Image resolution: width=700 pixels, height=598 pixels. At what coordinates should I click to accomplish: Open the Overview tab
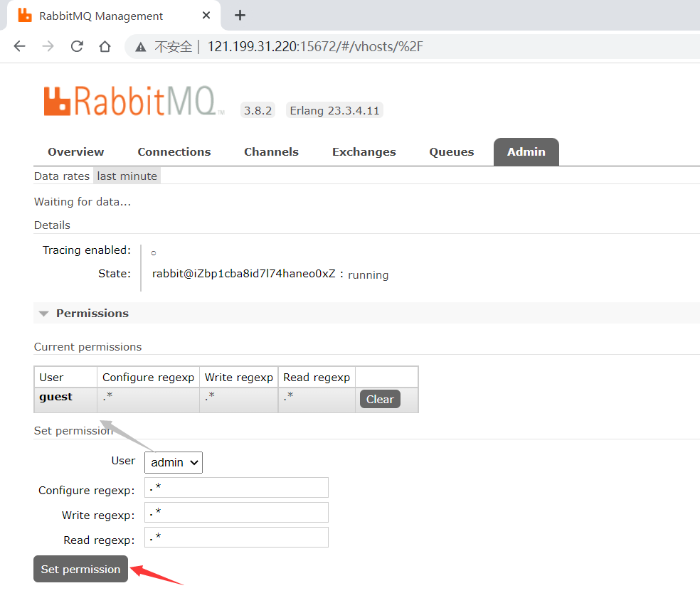76,152
